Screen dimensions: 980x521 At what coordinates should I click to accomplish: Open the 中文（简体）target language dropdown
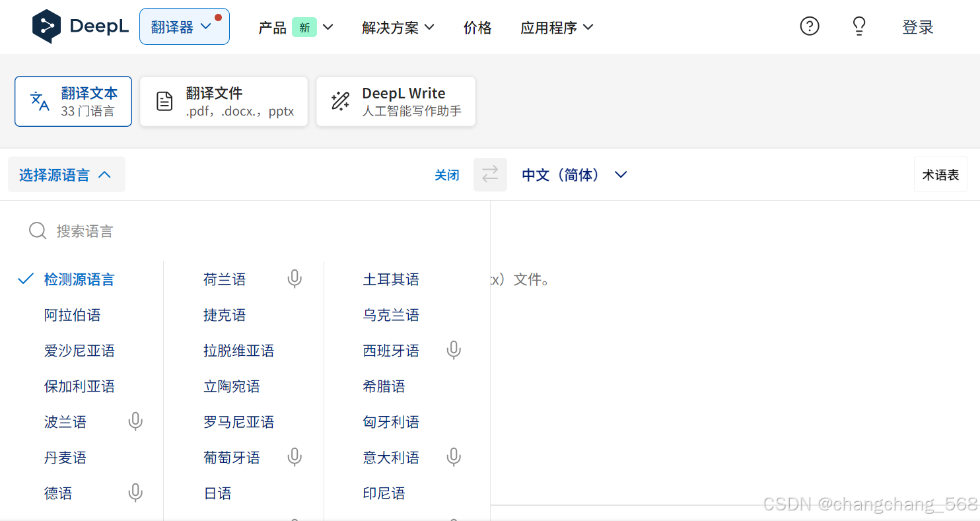(574, 175)
